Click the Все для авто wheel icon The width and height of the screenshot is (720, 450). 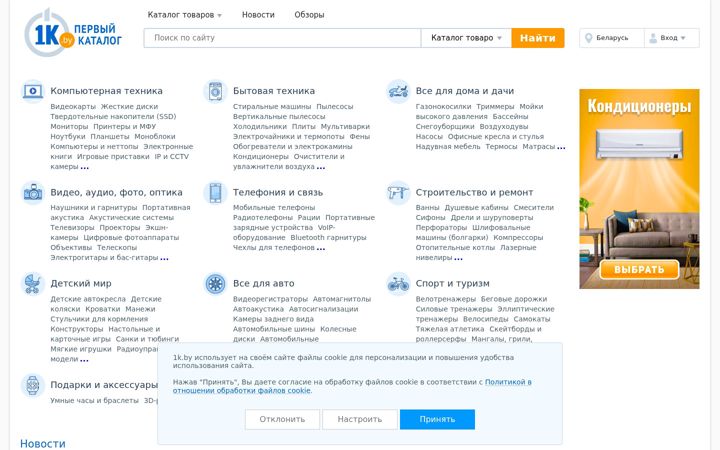coord(215,283)
